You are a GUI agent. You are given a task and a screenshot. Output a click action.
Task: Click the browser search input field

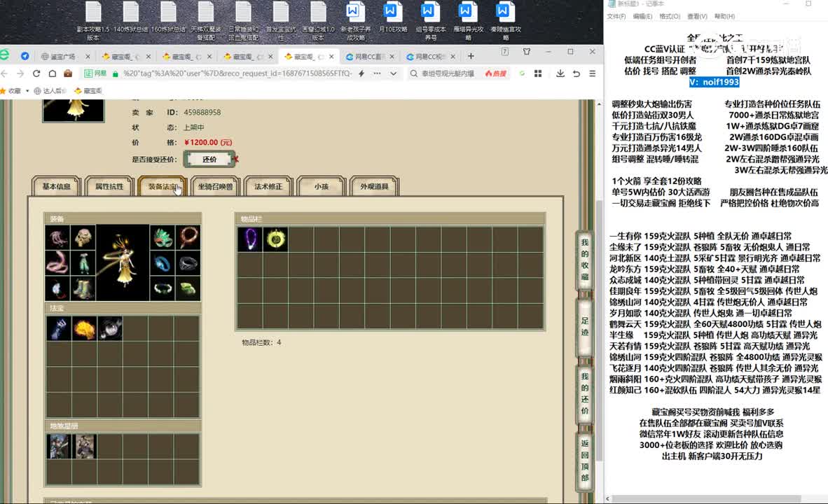(x=448, y=73)
